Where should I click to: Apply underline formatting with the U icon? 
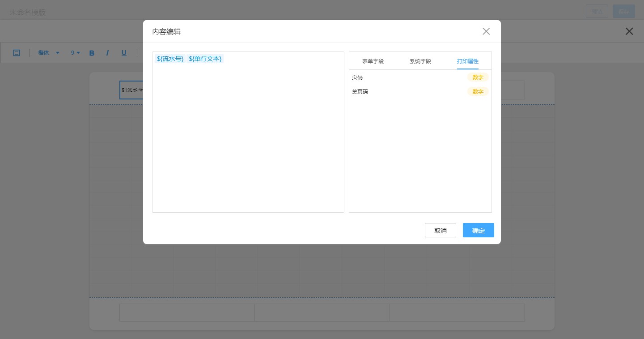click(x=124, y=53)
